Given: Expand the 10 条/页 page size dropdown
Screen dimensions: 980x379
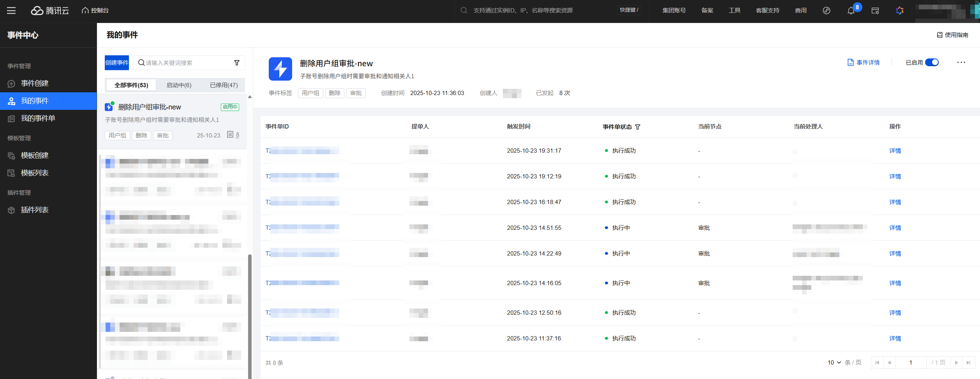Looking at the screenshot, I should tap(834, 363).
